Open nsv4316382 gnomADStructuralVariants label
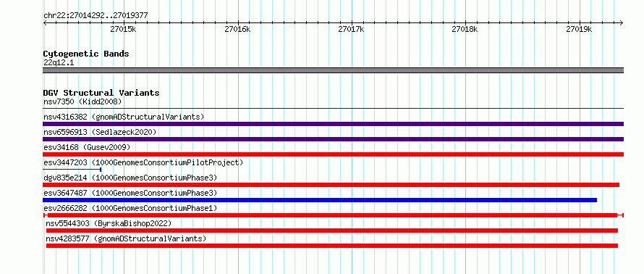644x274 pixels. pos(124,117)
